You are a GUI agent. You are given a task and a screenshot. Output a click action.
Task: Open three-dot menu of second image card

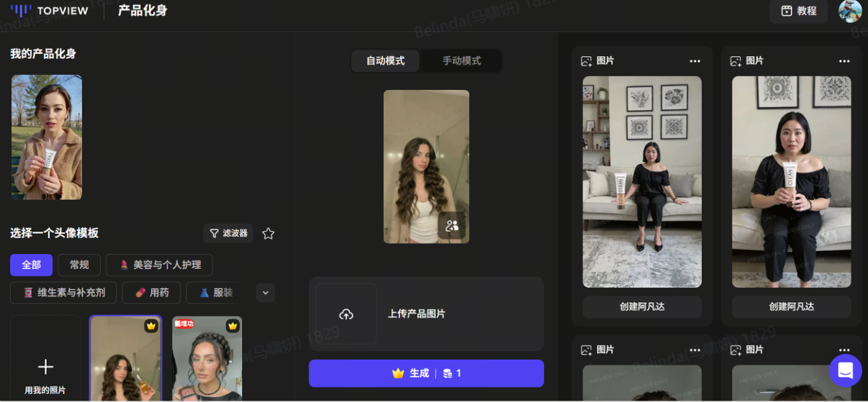(x=844, y=61)
